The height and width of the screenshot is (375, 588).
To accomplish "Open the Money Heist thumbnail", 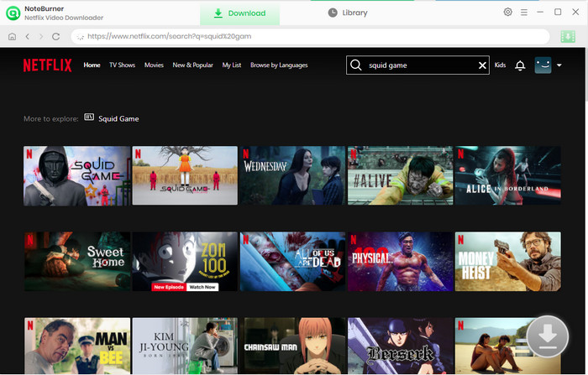I will point(508,262).
